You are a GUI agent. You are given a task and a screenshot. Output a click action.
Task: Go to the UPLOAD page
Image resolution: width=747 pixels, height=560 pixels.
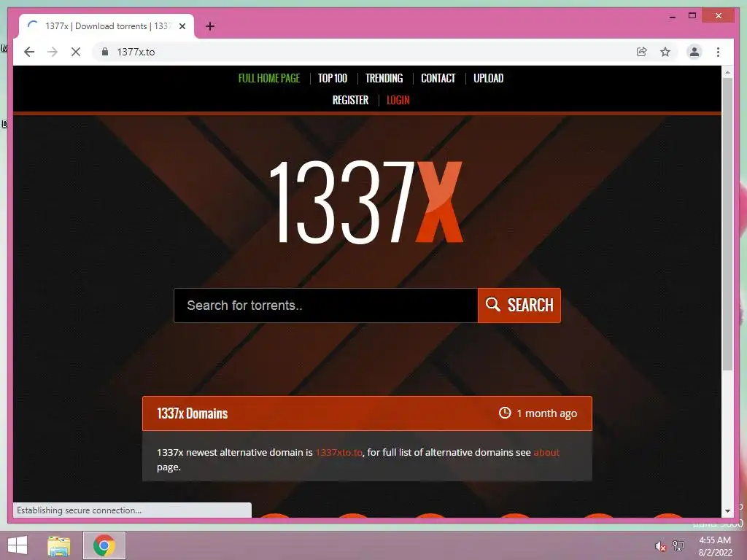488,78
